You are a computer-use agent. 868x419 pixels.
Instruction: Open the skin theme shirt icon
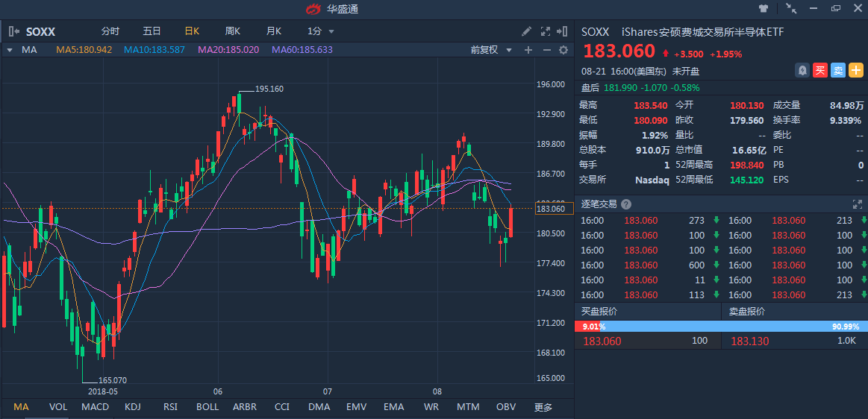pyautogui.click(x=764, y=9)
